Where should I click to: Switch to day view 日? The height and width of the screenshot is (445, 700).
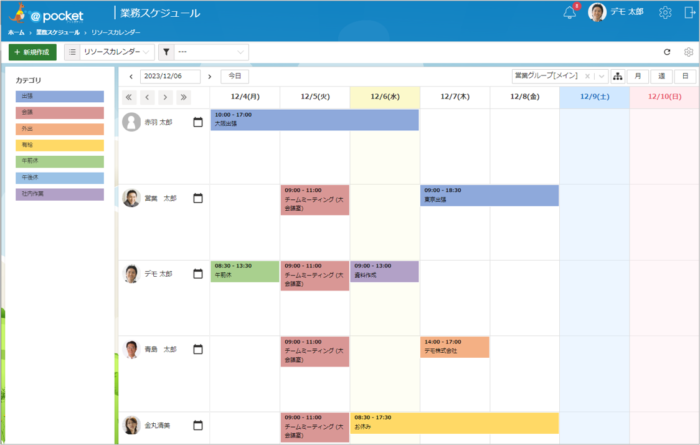coord(685,76)
